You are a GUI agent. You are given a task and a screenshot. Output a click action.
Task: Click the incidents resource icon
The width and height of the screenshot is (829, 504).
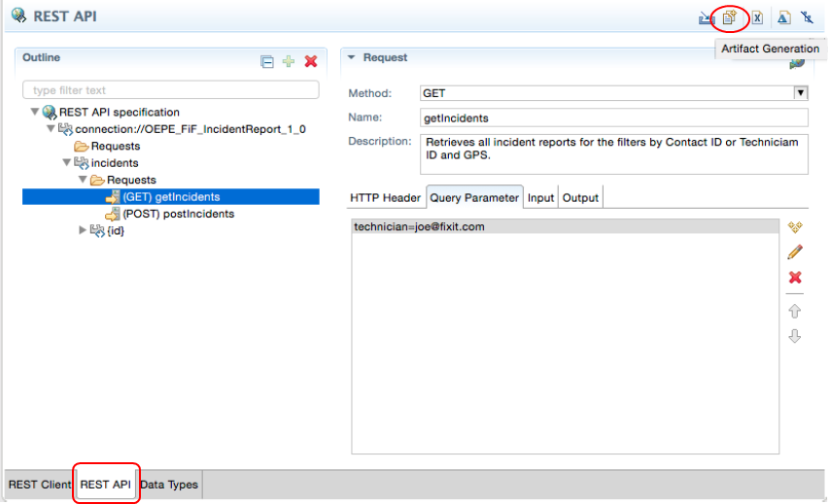click(81, 163)
